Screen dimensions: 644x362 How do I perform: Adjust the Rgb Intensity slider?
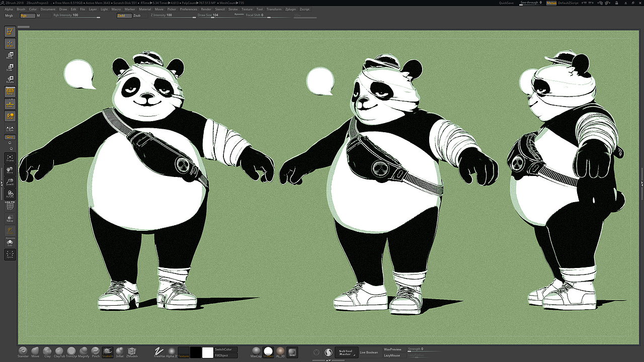click(x=76, y=16)
